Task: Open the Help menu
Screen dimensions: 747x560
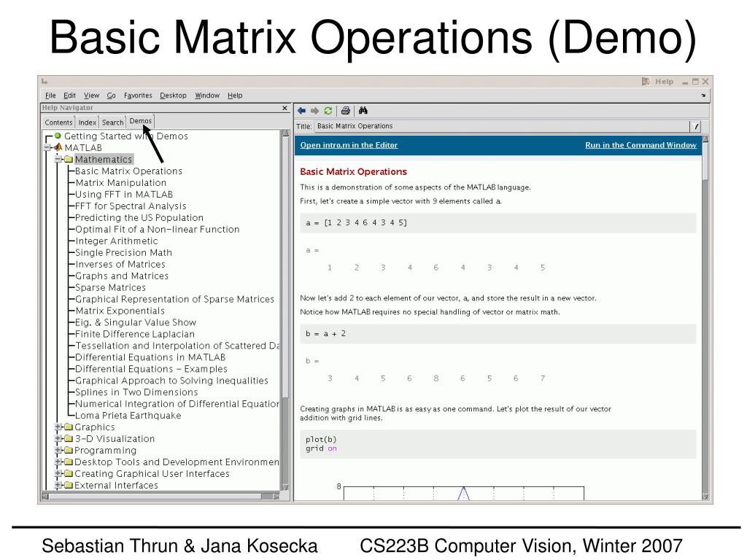Action: click(x=235, y=96)
